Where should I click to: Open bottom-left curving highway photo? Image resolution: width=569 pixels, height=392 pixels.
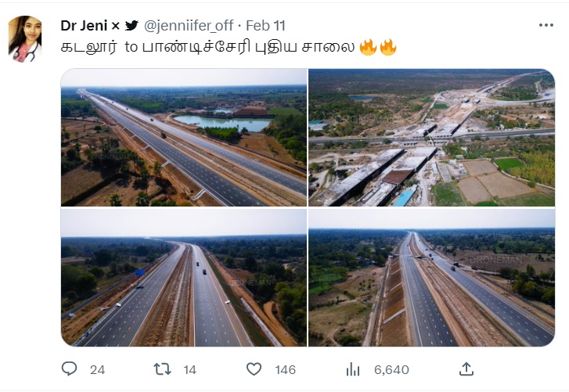coord(184,278)
